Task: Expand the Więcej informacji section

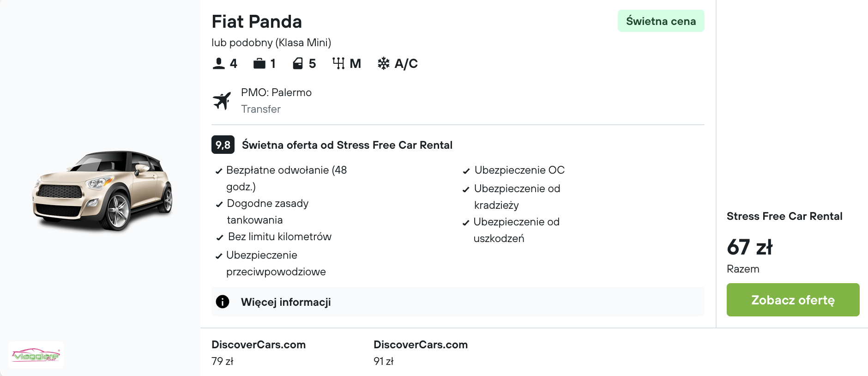Action: coord(285,302)
